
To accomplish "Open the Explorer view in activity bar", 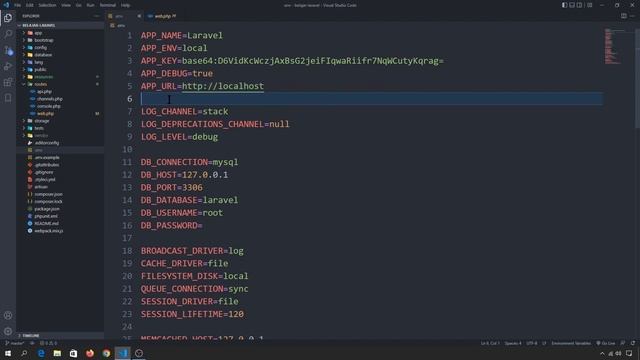I will [8, 18].
